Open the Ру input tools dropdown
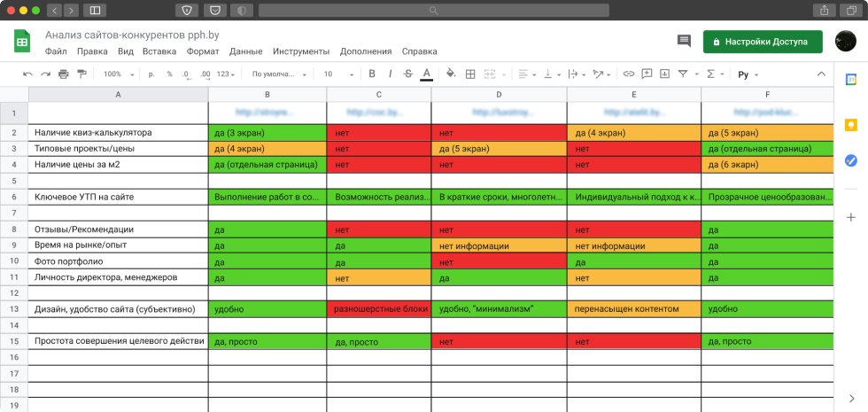This screenshot has height=412, width=868. [x=748, y=74]
